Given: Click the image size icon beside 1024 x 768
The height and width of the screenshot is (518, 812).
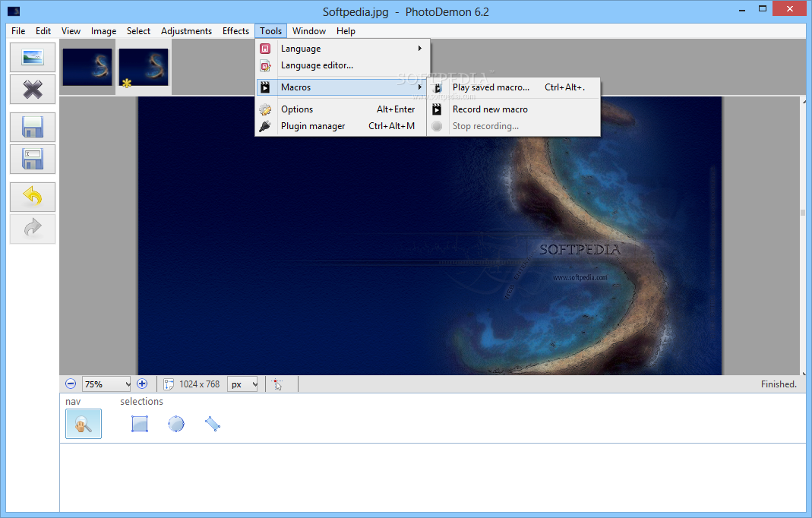Looking at the screenshot, I should [x=169, y=384].
